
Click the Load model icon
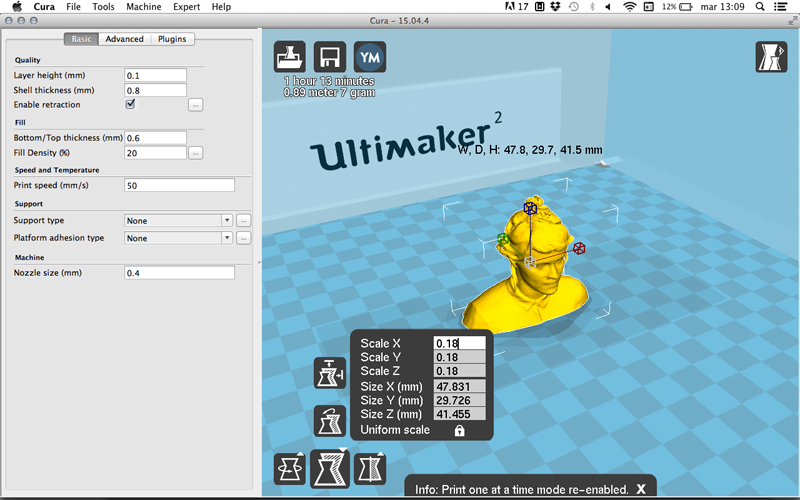[290, 57]
